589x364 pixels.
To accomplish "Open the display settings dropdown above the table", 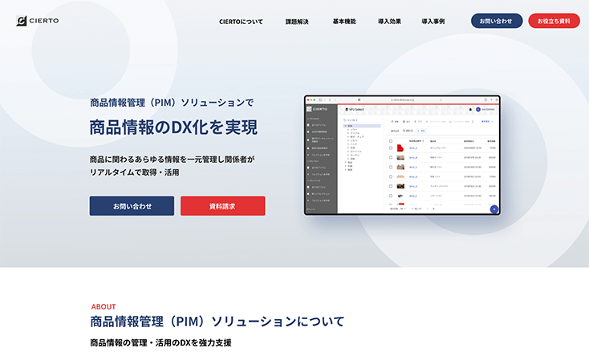I will point(486,121).
